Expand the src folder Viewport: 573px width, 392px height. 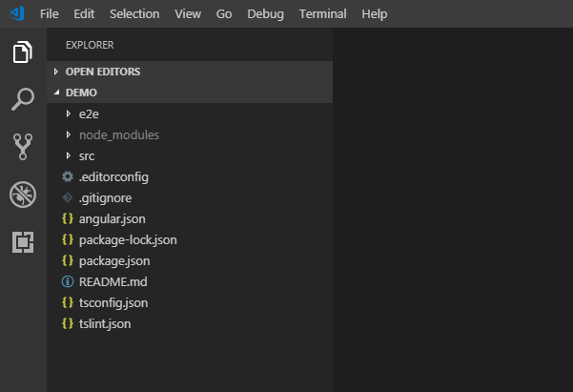click(87, 155)
